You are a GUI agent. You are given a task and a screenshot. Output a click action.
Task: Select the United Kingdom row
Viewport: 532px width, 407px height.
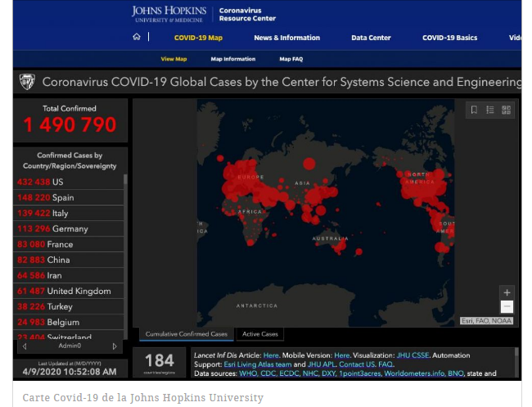point(69,292)
